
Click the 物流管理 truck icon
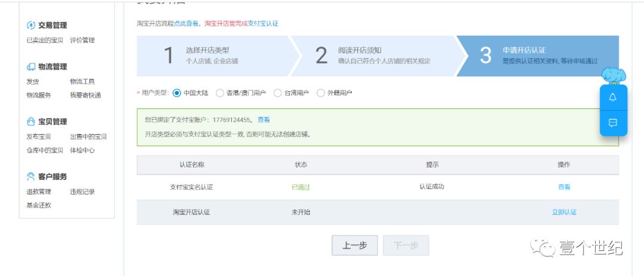[x=31, y=67]
